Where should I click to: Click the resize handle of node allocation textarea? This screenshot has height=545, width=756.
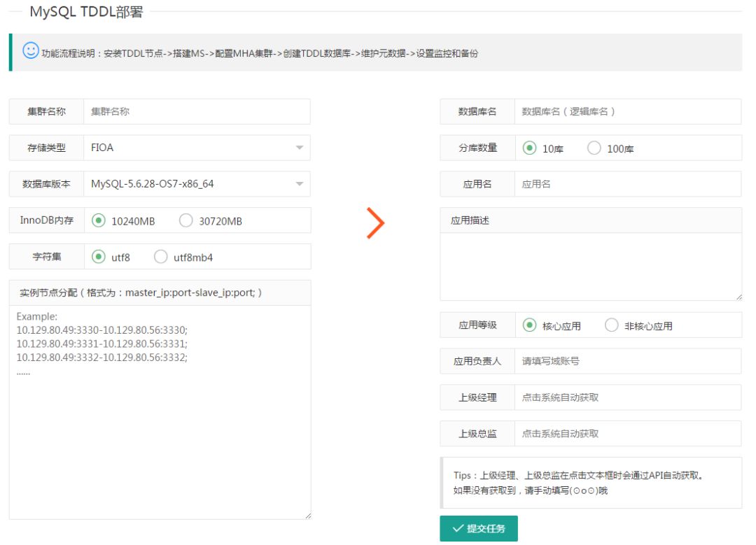[x=308, y=516]
